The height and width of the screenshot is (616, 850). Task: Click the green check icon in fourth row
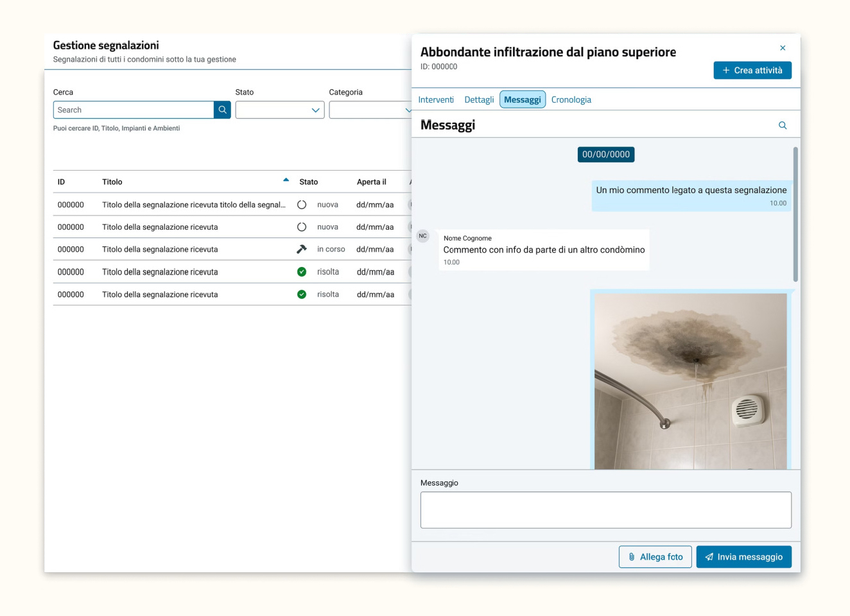click(x=302, y=272)
